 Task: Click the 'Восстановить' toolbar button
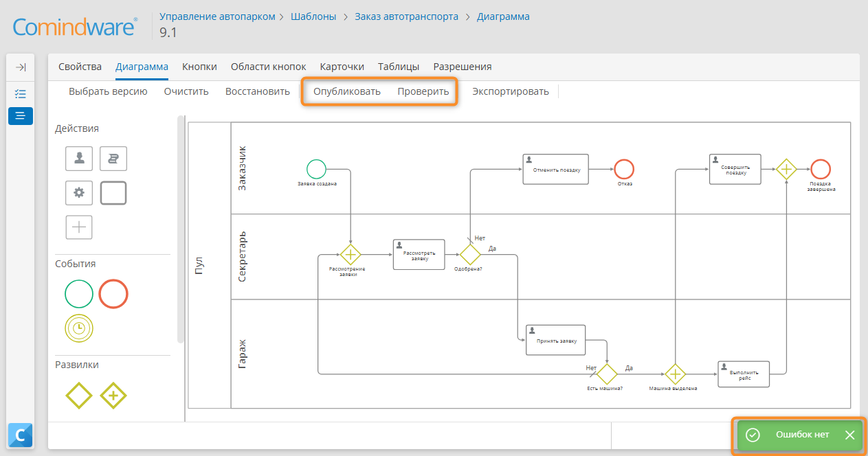258,91
